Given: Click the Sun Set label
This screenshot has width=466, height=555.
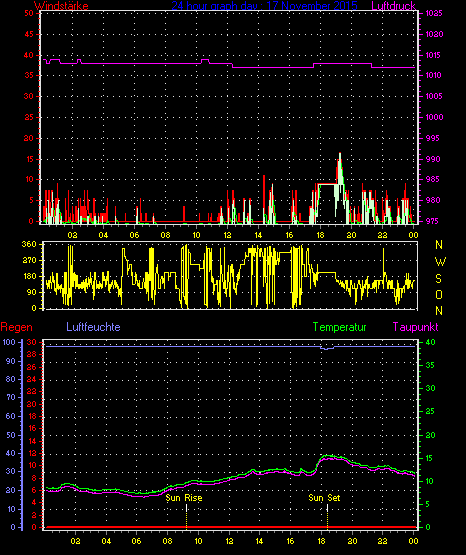Looking at the screenshot, I should [324, 498].
